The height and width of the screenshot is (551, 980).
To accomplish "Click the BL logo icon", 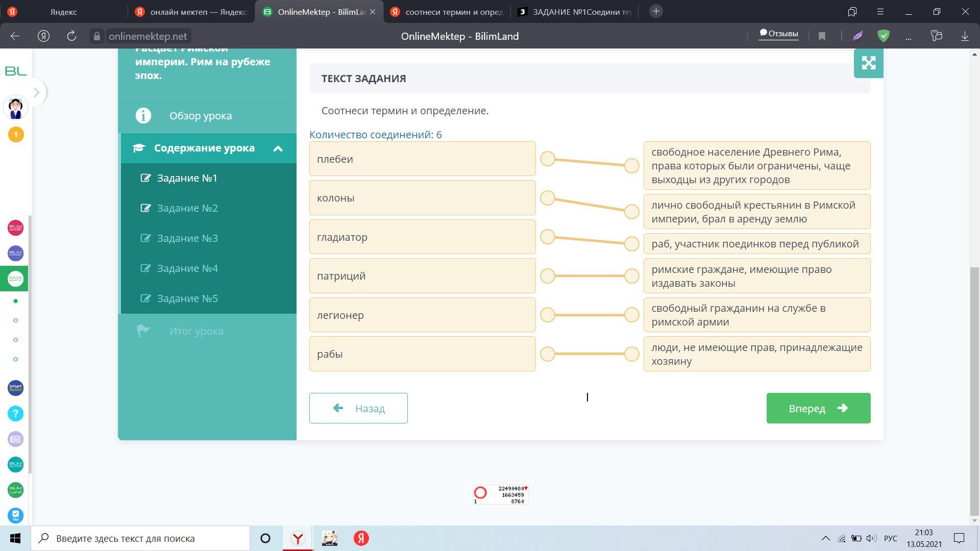I will 15,71.
